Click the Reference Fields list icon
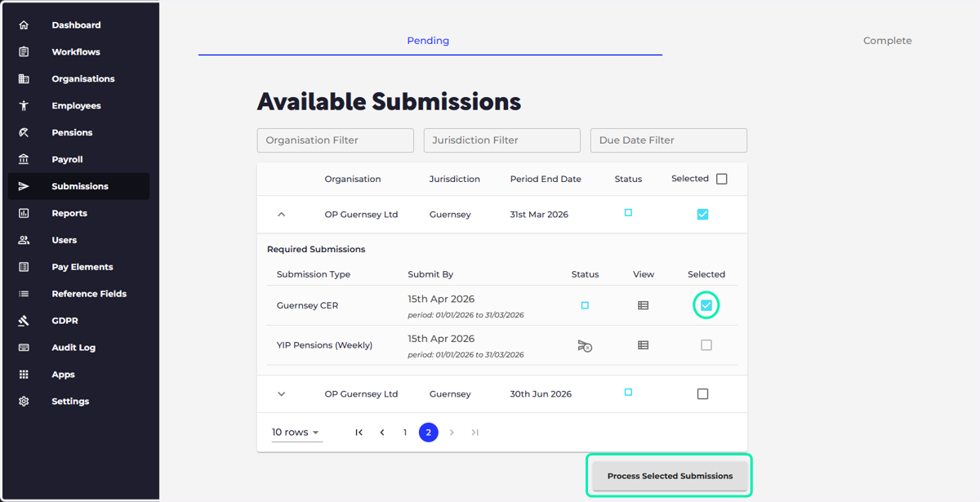The width and height of the screenshot is (980, 502). click(24, 294)
